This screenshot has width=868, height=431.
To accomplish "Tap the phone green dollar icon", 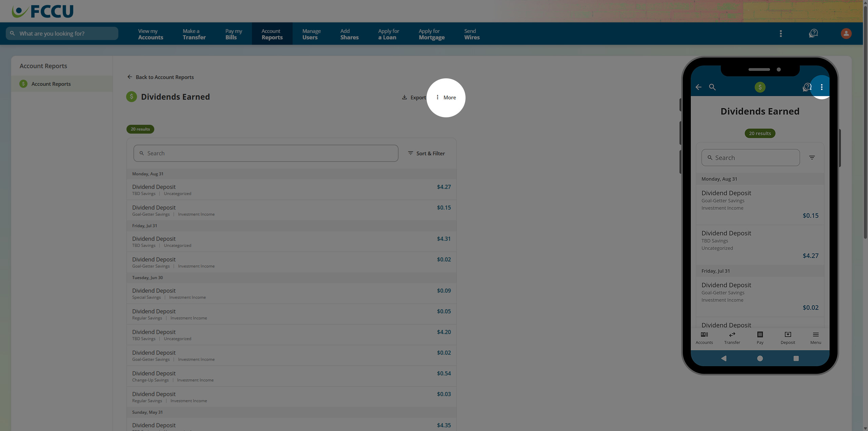I will (760, 87).
